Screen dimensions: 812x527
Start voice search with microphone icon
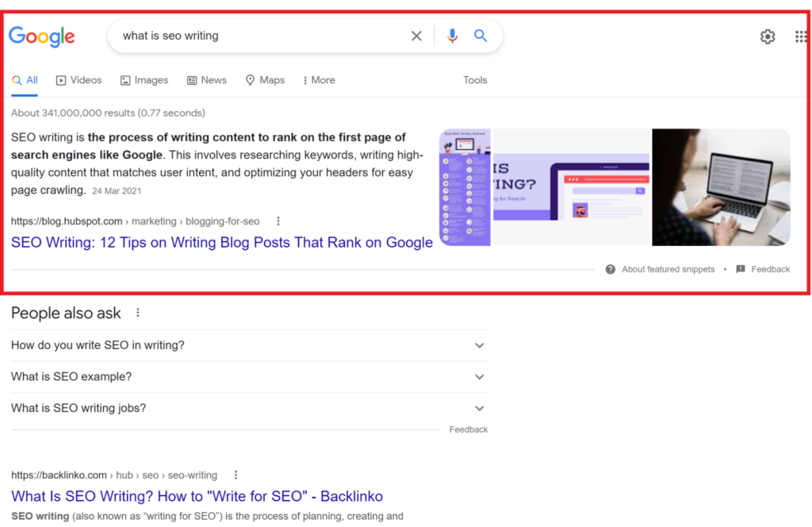coord(452,36)
